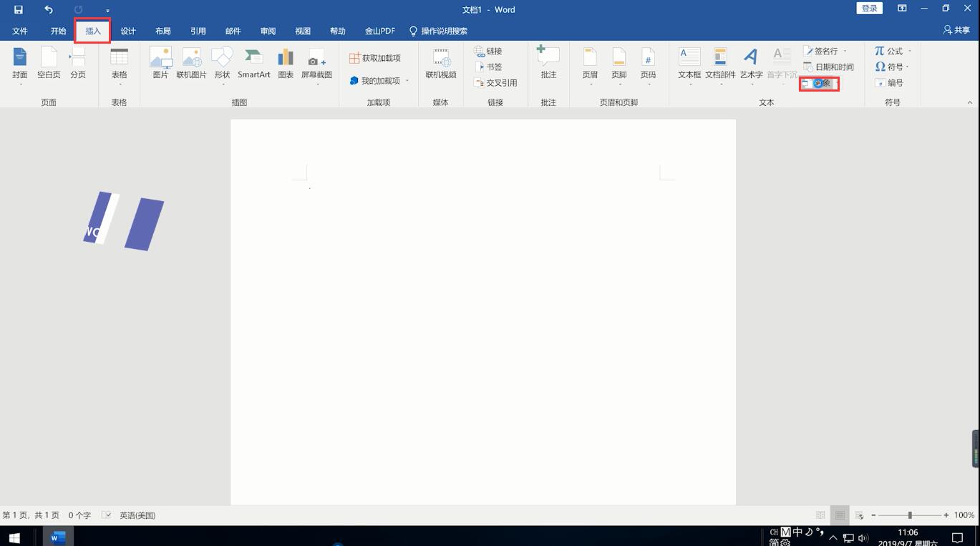
Task: Insert a picture (图片) from file
Action: coord(160,63)
